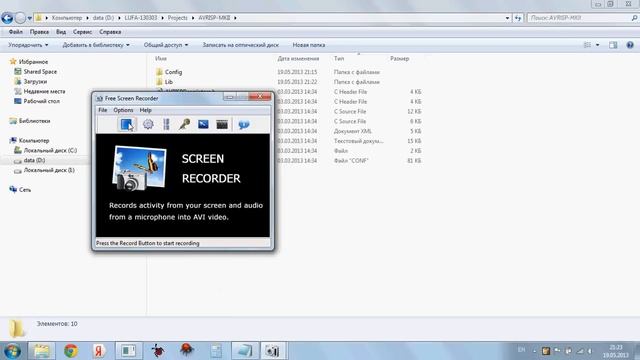
Task: Click Projects in the address breadcrumb
Action: [178, 18]
